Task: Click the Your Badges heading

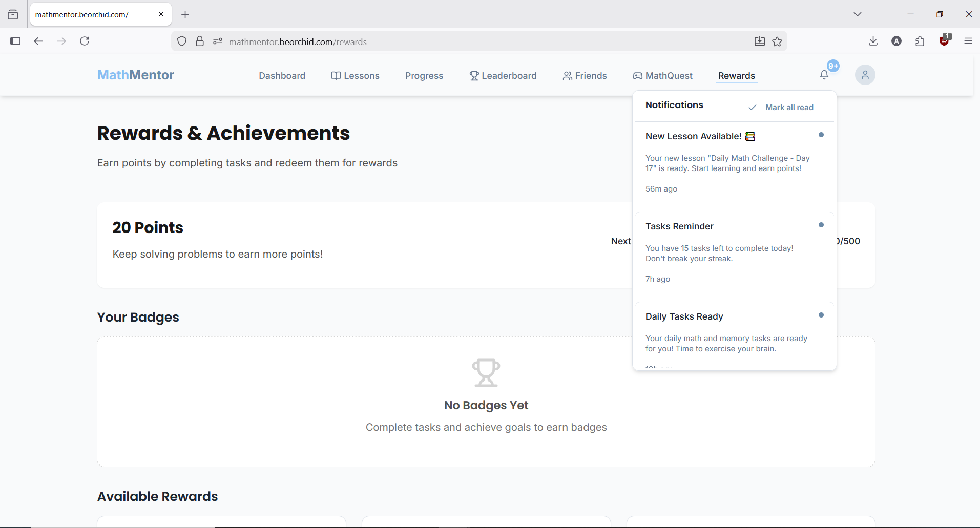Action: pyautogui.click(x=138, y=318)
